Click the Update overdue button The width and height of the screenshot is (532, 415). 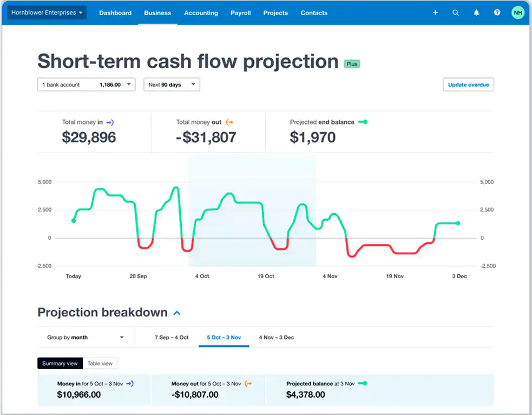point(468,84)
